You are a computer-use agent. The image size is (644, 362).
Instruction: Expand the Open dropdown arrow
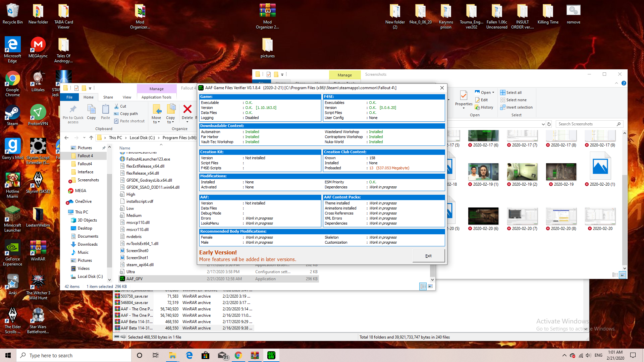(493, 93)
